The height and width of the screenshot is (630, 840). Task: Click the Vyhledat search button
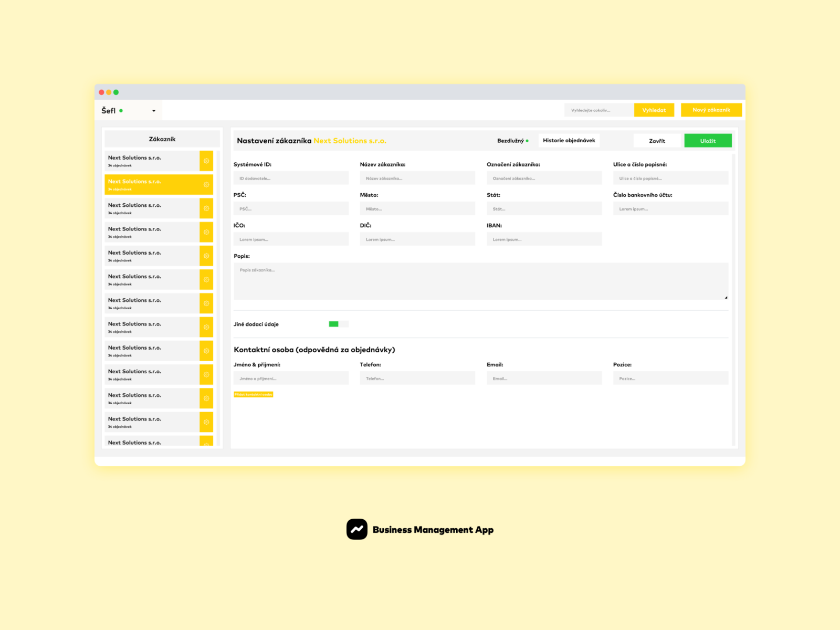tap(654, 110)
